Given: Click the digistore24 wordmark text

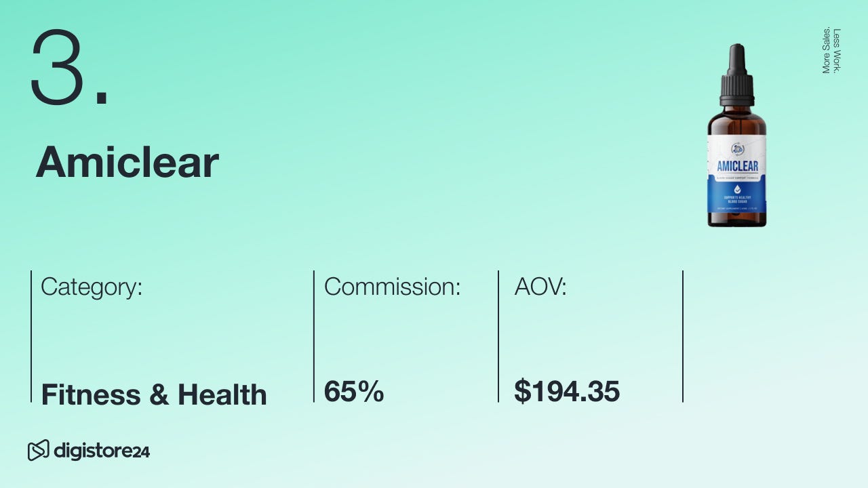Looking at the screenshot, I should pos(101,451).
